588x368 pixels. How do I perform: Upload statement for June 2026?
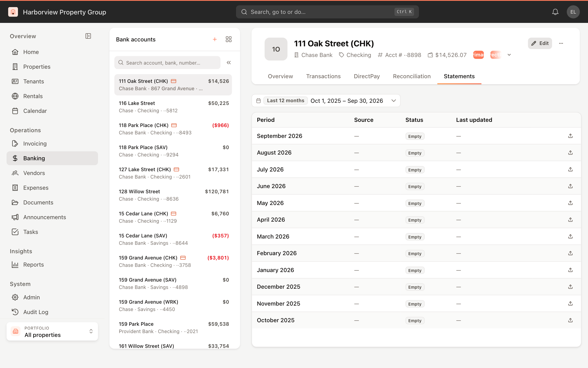570,186
